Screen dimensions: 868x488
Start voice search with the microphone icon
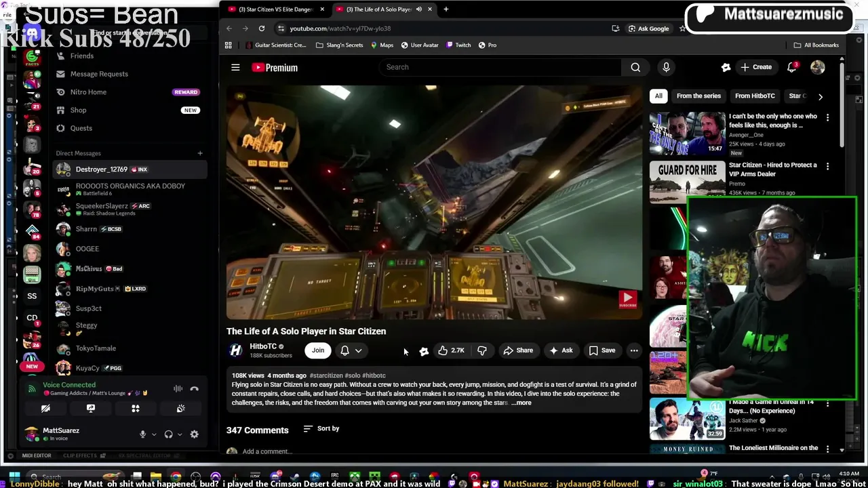point(666,67)
